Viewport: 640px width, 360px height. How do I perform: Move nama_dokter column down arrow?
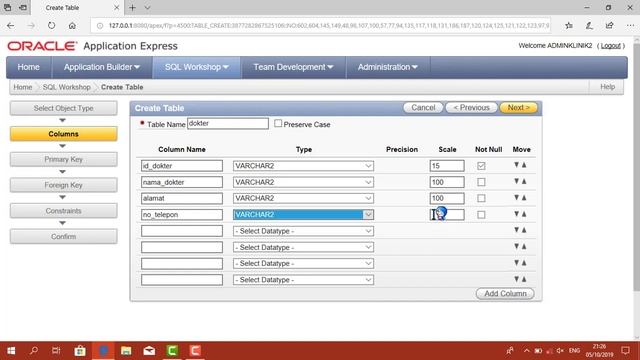pos(516,181)
